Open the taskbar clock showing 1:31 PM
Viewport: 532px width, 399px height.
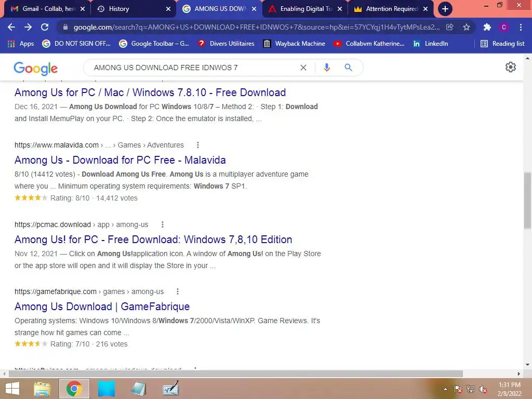pyautogui.click(x=509, y=389)
